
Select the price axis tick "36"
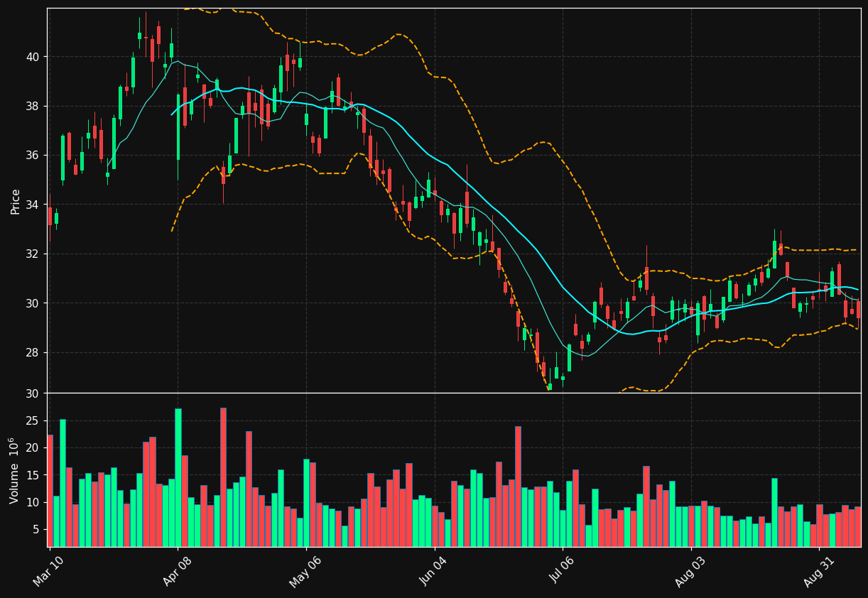pos(33,156)
